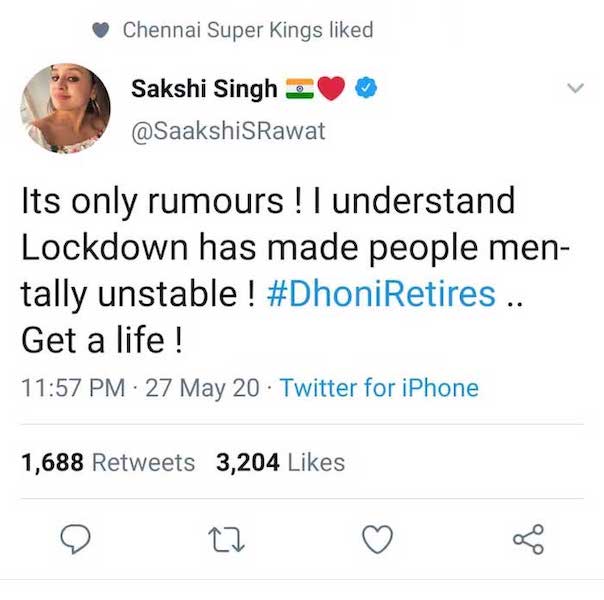This screenshot has height=600, width=604.
Task: Click the Sakshi Singh display name
Action: [x=204, y=89]
